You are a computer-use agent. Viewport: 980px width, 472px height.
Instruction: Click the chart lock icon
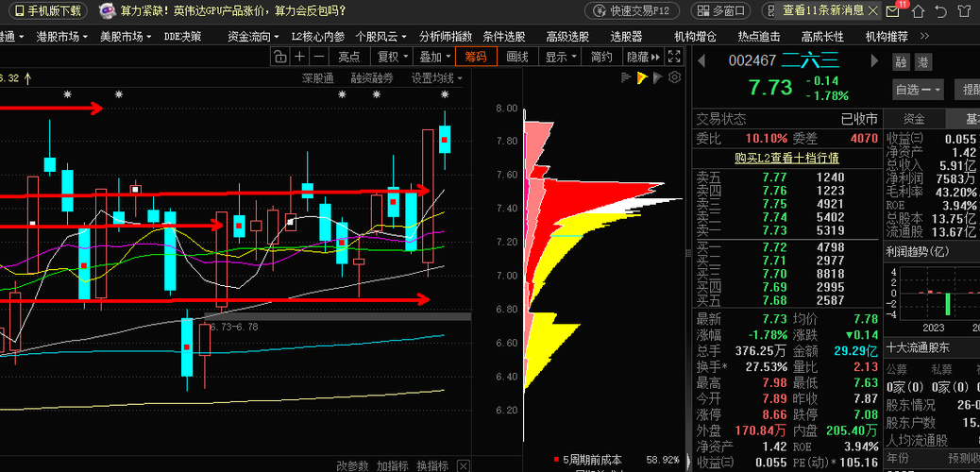coord(280,57)
